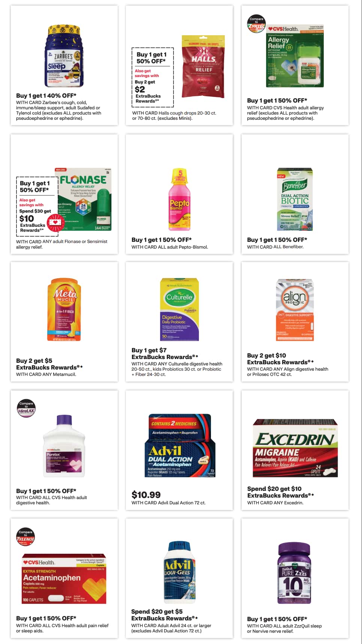This screenshot has width=362, height=644.
Task: Select the Excedrin Migraine box image
Action: [295, 448]
